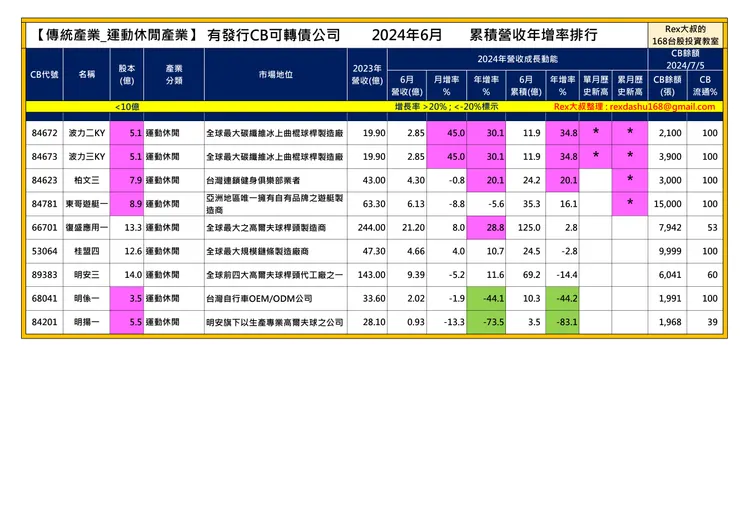Click the name cell 明安三

[x=86, y=275]
